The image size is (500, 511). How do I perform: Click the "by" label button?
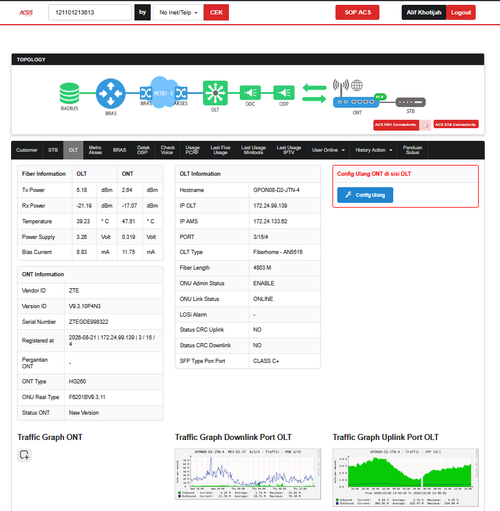[x=142, y=13]
